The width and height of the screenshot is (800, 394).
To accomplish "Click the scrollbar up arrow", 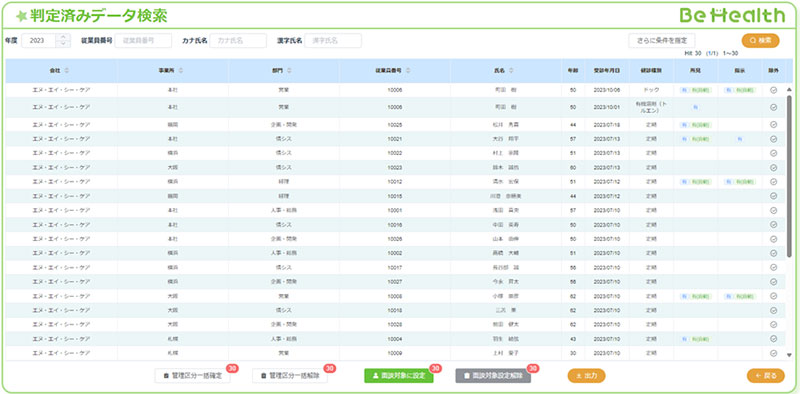I will pyautogui.click(x=790, y=89).
